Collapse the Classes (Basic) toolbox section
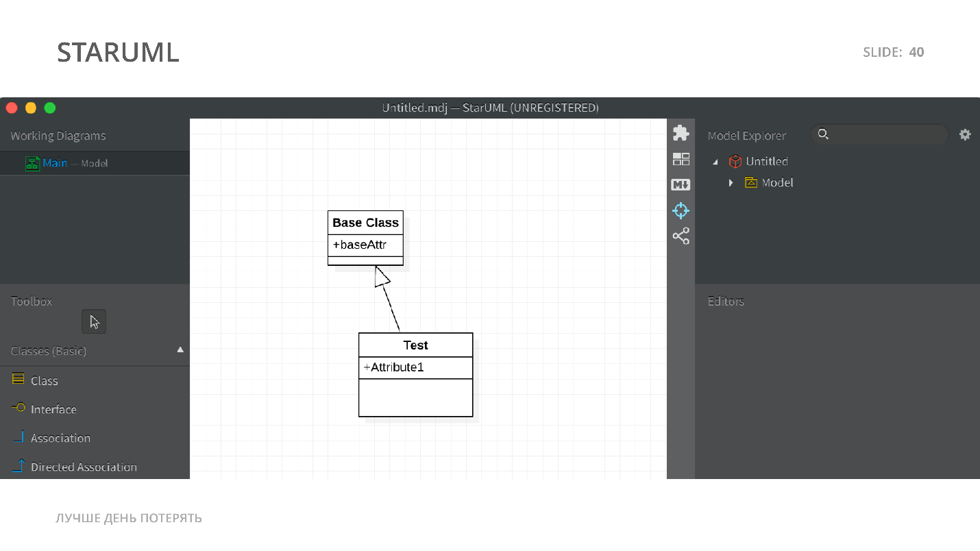This screenshot has width=980, height=551. 180,350
